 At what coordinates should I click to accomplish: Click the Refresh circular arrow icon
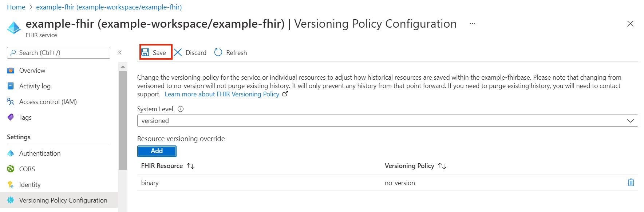(218, 52)
